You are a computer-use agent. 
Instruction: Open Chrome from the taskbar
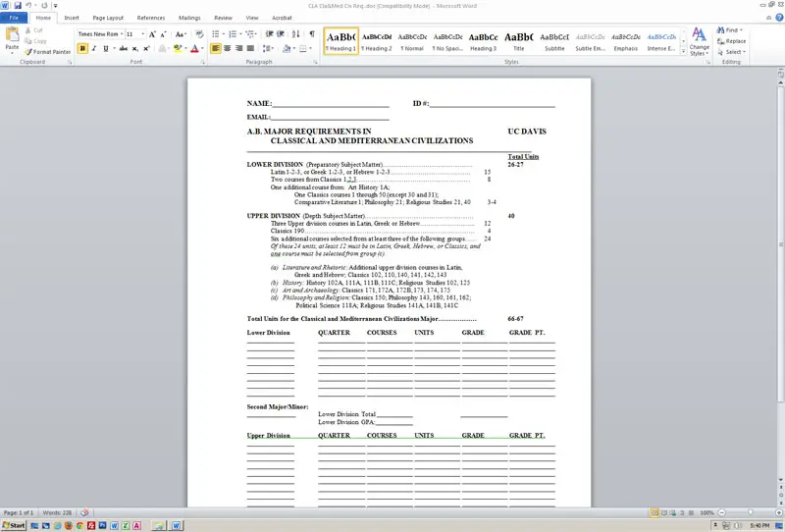(79, 525)
